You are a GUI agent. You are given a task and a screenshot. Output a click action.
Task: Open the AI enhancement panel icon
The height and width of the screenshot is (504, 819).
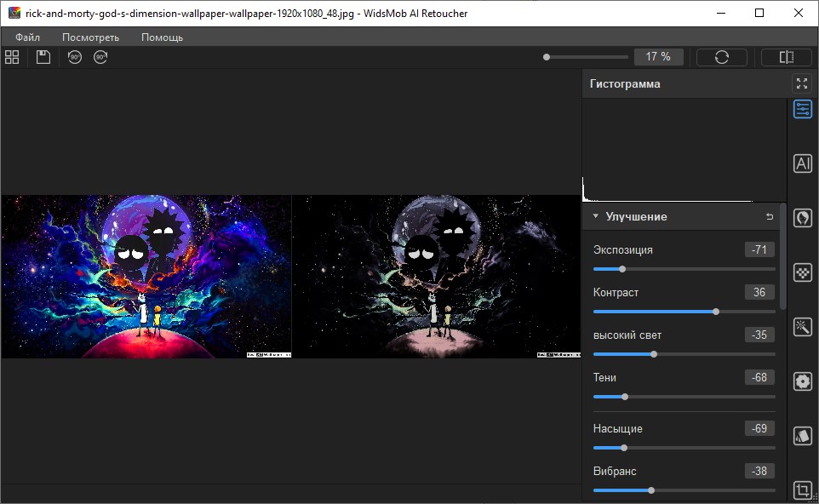click(x=803, y=163)
